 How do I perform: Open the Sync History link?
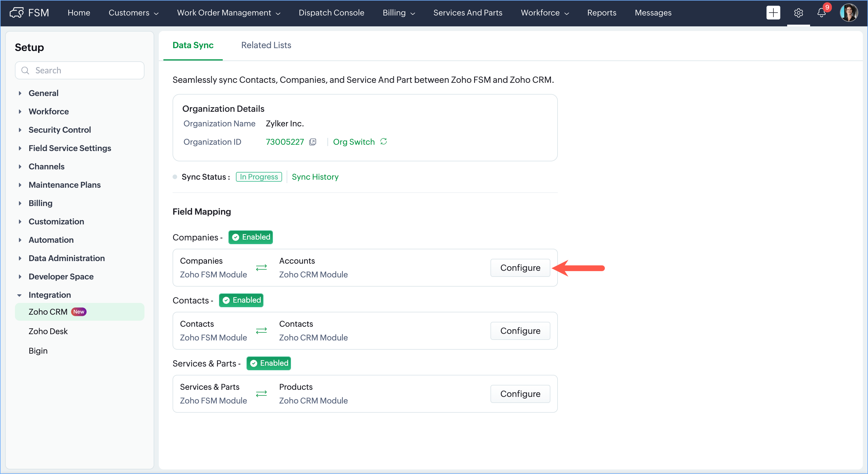[315, 177]
